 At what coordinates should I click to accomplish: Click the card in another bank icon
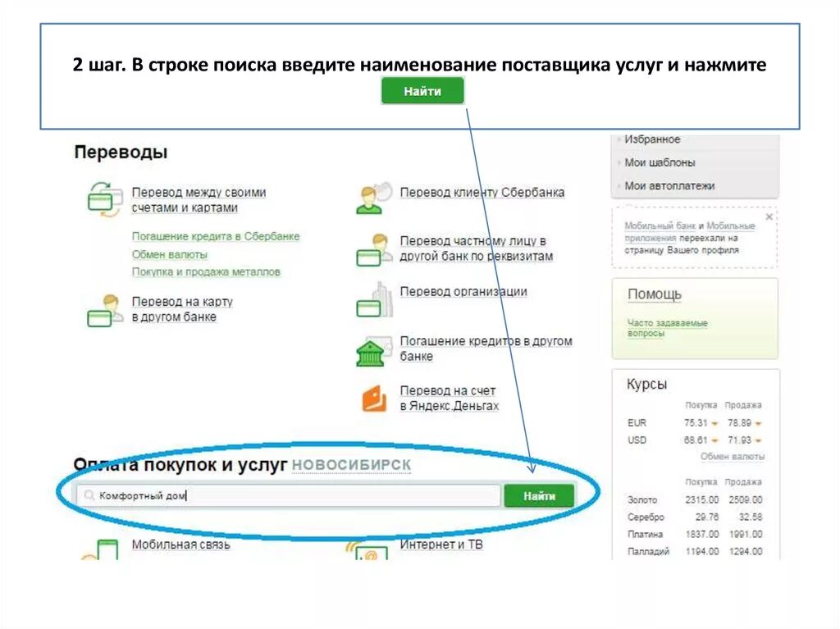point(104,310)
